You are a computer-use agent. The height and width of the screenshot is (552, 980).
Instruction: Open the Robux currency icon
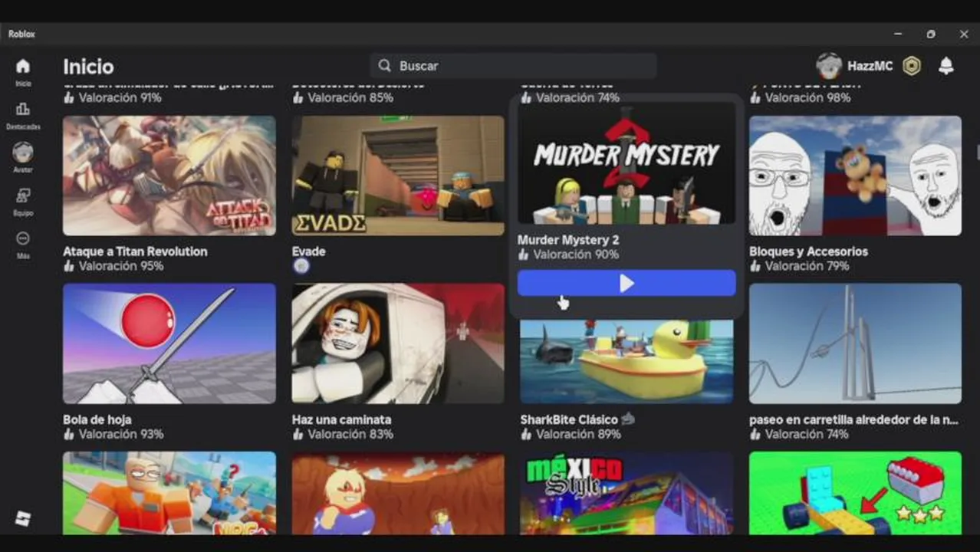911,66
